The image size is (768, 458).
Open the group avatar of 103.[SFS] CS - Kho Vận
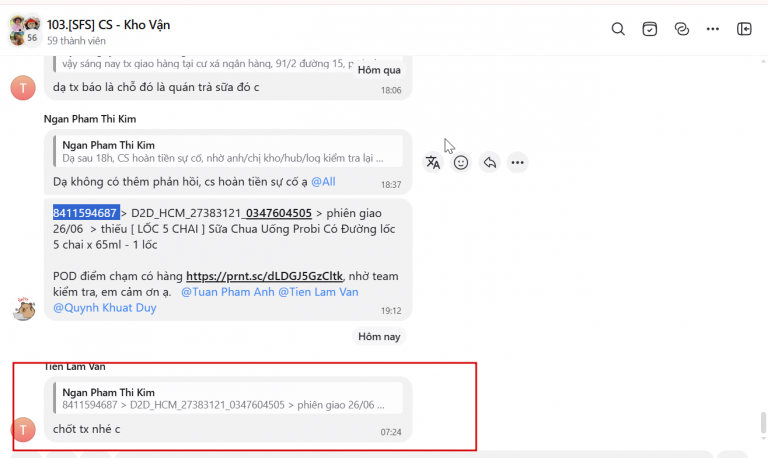tap(24, 30)
